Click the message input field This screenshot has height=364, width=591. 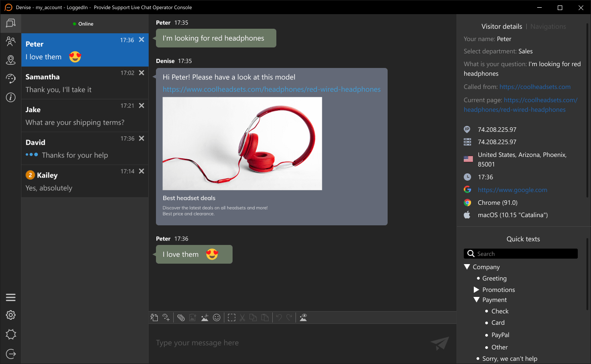coord(274,343)
